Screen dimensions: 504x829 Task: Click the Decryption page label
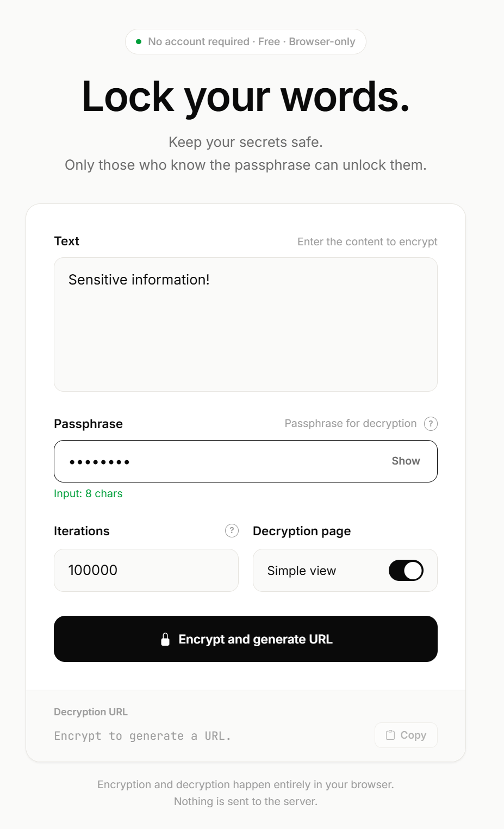(x=302, y=531)
